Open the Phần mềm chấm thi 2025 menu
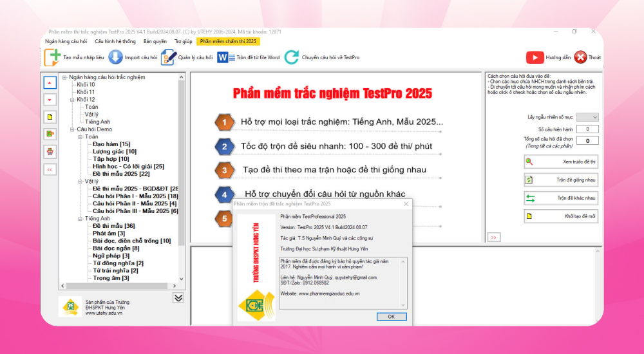This screenshot has width=644, height=354. tap(228, 41)
